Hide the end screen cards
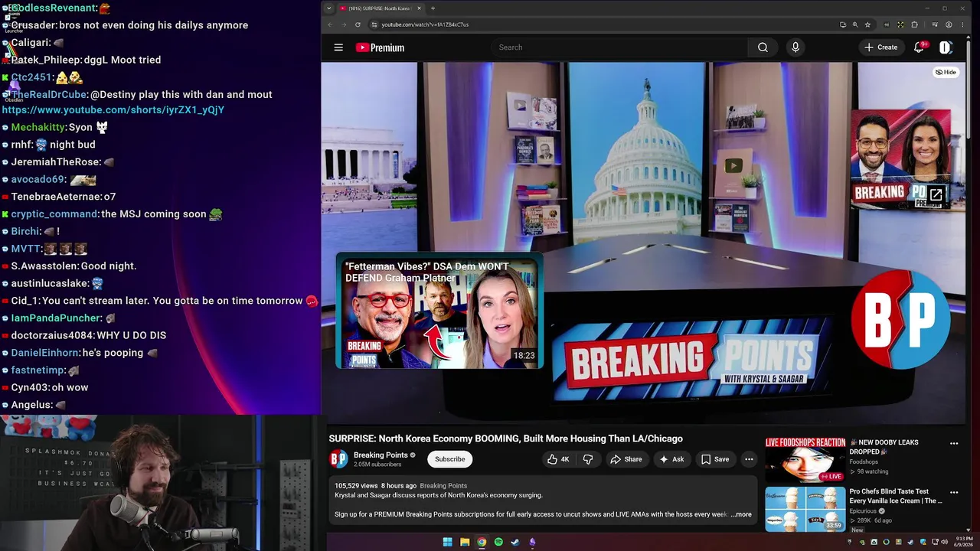The image size is (980, 551). click(946, 72)
